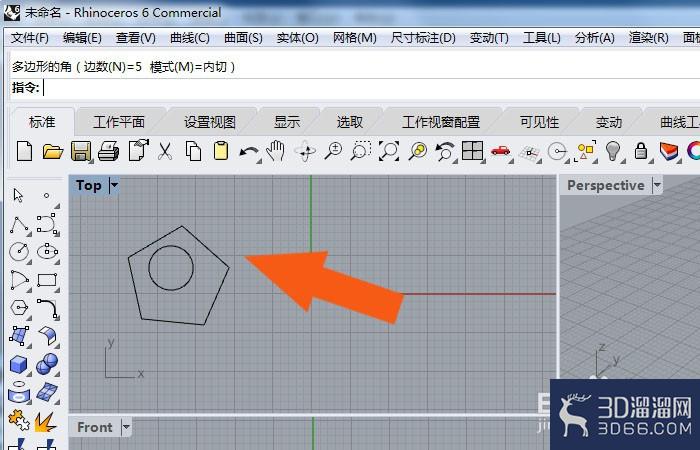
Task: Click the Zoom selected icon
Action: click(x=417, y=151)
